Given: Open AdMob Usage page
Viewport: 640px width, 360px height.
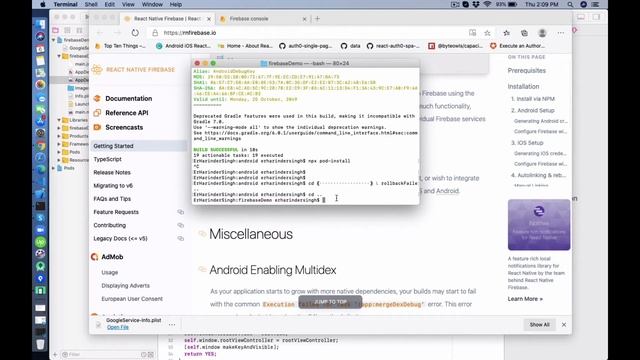Looking at the screenshot, I should tap(109, 272).
